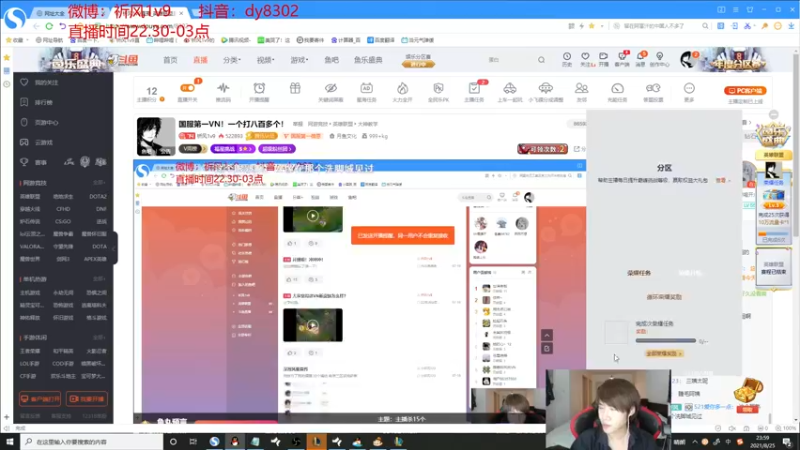Viewport: 800px width, 450px height.
Task: Expand the 游戏 dropdown in navigation
Action: 299,60
